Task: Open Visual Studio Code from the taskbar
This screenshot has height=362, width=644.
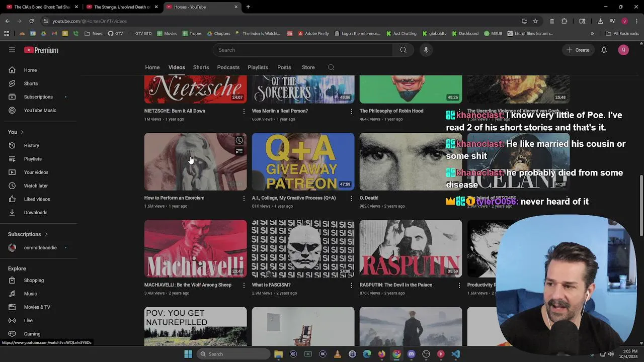Action: [455, 354]
